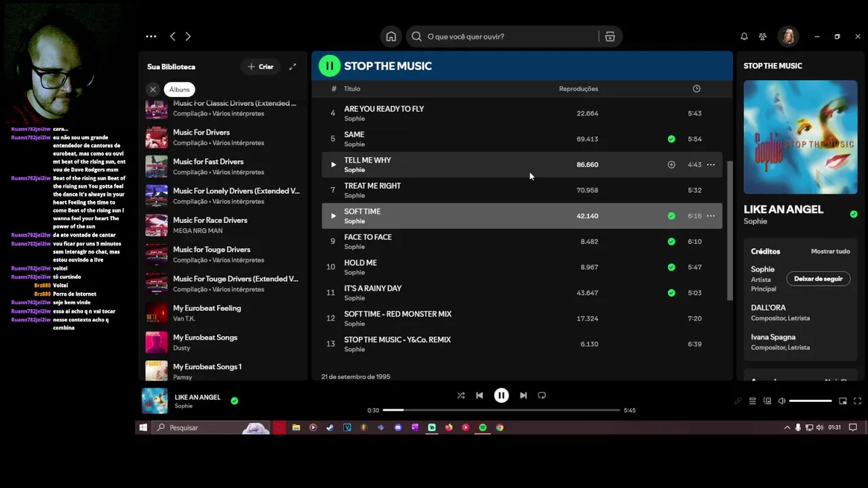
Task: Seek on the song progress bar
Action: click(501, 410)
